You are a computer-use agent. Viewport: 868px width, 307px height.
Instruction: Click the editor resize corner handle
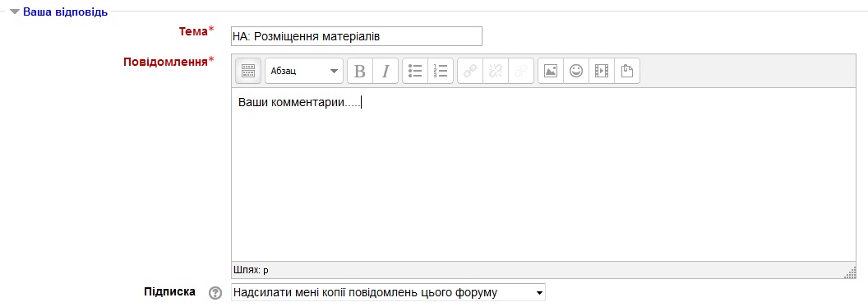[x=850, y=272]
